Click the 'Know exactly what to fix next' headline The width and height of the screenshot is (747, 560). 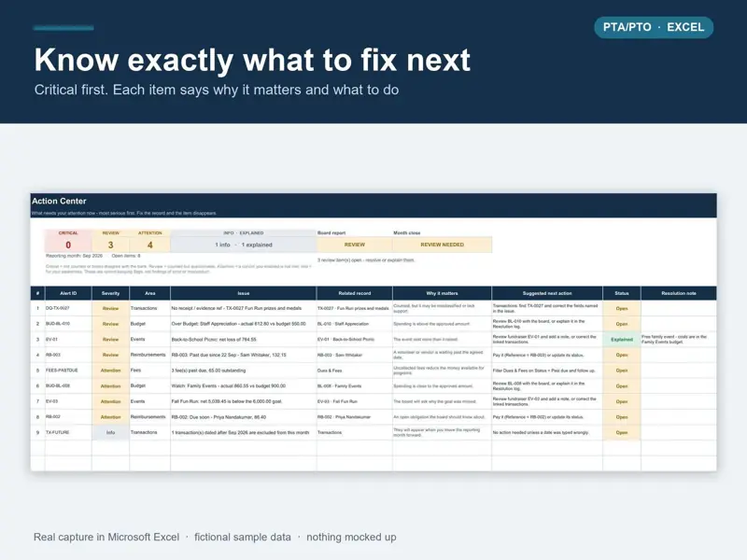pyautogui.click(x=252, y=60)
